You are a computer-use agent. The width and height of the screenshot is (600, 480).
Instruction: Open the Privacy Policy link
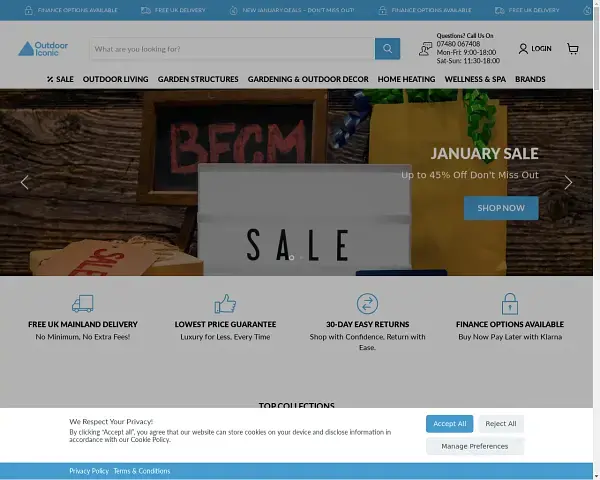pyautogui.click(x=89, y=471)
